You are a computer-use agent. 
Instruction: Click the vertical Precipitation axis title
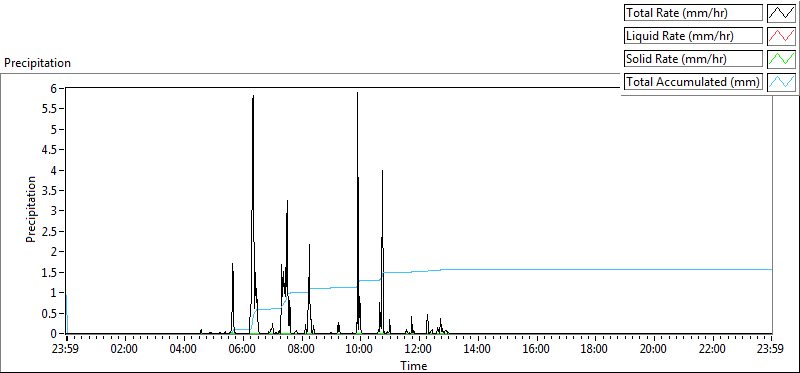(31, 209)
